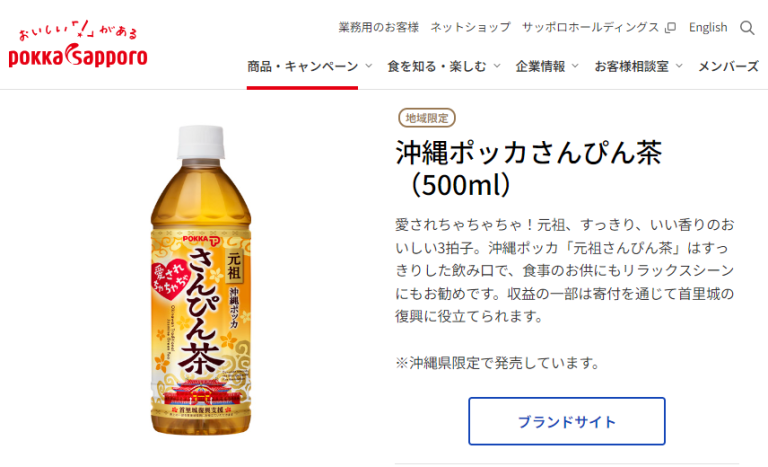Click the 地域限定 badge

[x=427, y=118]
